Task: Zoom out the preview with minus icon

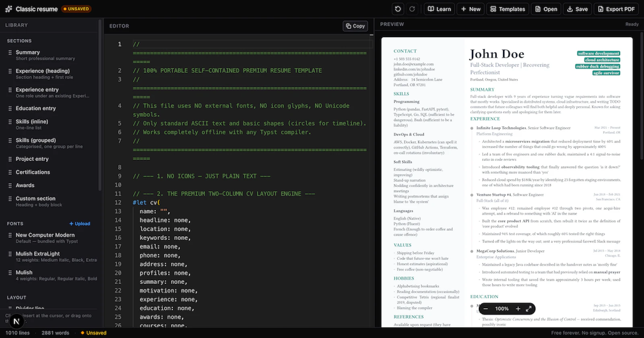Action: 486,309
